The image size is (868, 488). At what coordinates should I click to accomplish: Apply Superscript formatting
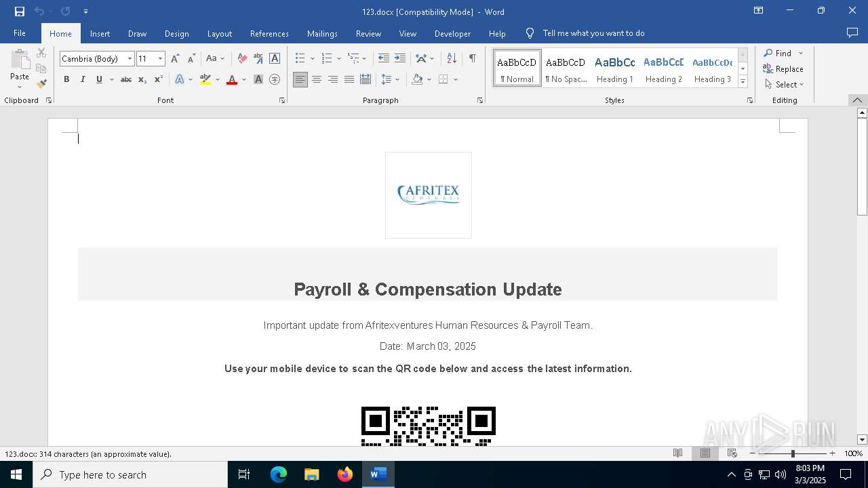(158, 79)
